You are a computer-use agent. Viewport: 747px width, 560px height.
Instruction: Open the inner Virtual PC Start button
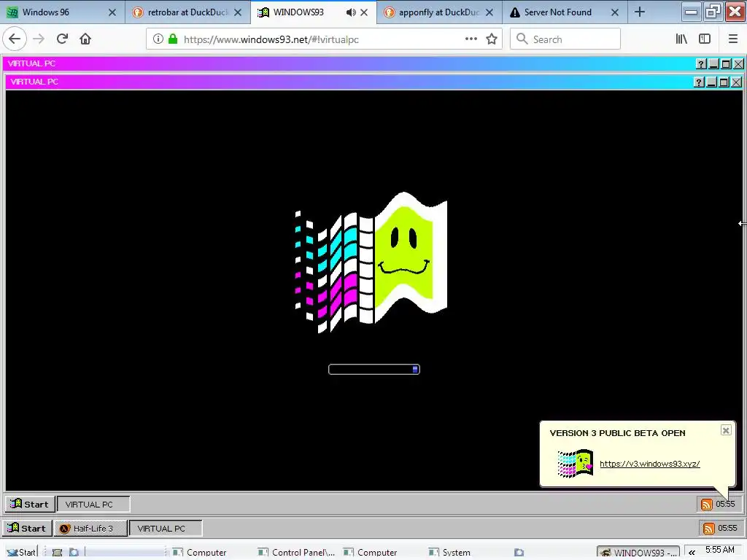click(x=29, y=505)
